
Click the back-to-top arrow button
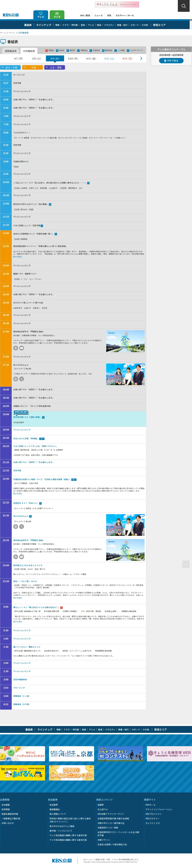click(x=186, y=564)
